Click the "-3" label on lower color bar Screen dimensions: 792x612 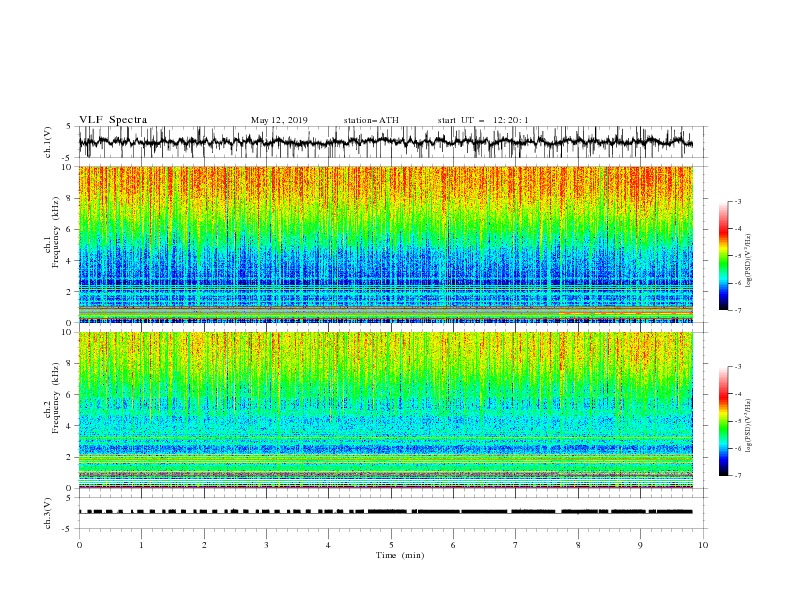point(738,367)
